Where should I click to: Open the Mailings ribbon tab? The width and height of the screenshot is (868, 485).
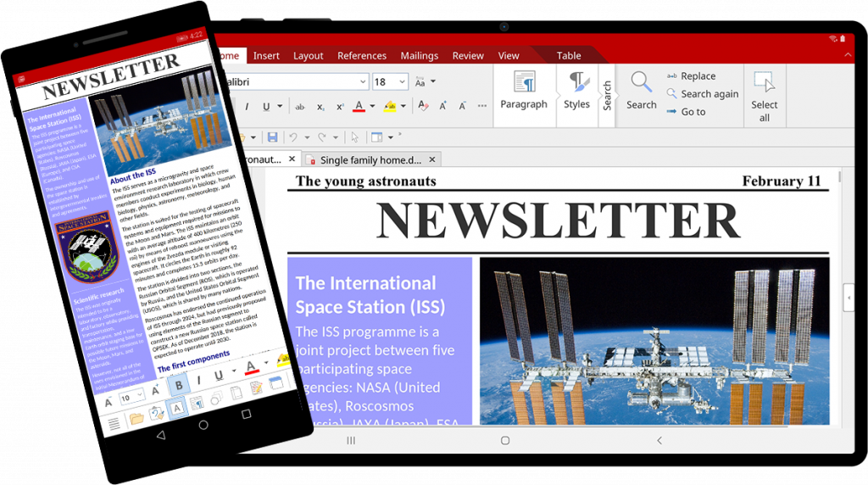click(420, 56)
